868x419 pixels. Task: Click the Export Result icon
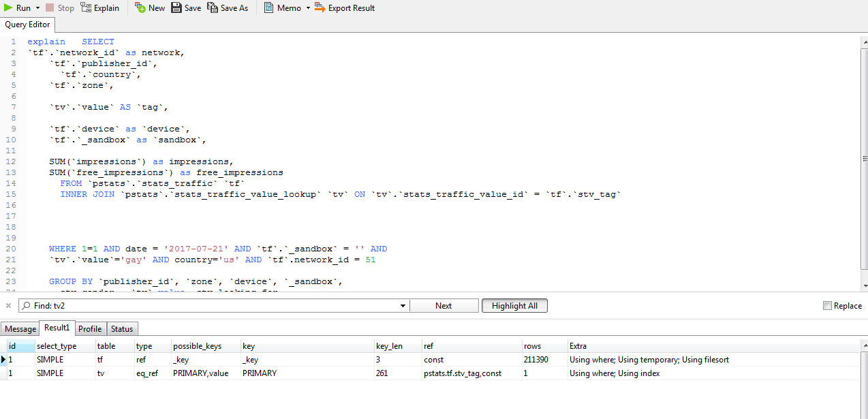click(320, 8)
